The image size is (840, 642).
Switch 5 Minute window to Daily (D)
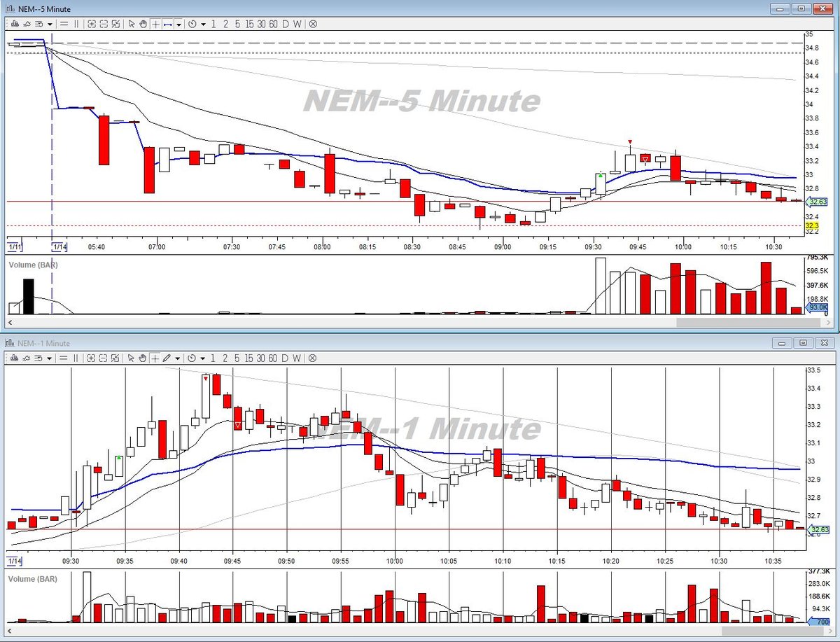tap(286, 24)
